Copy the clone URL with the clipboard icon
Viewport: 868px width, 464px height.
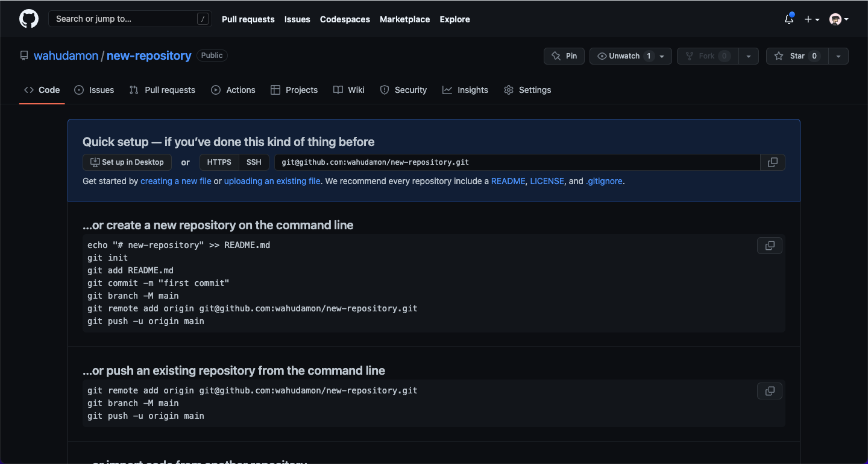tap(773, 162)
